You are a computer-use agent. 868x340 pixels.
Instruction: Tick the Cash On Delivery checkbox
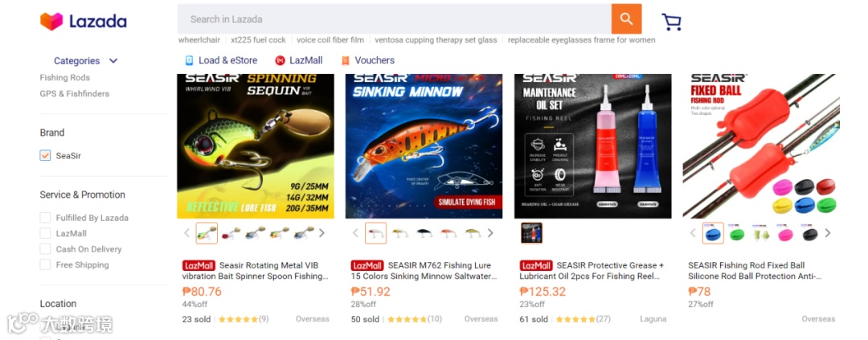[x=45, y=248]
